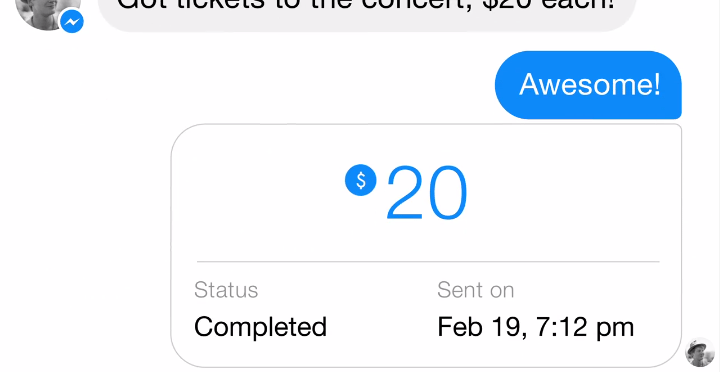Viewport: 720px width, 372px height.
Task: Click the large blue "20" digits
Action: pos(427,193)
